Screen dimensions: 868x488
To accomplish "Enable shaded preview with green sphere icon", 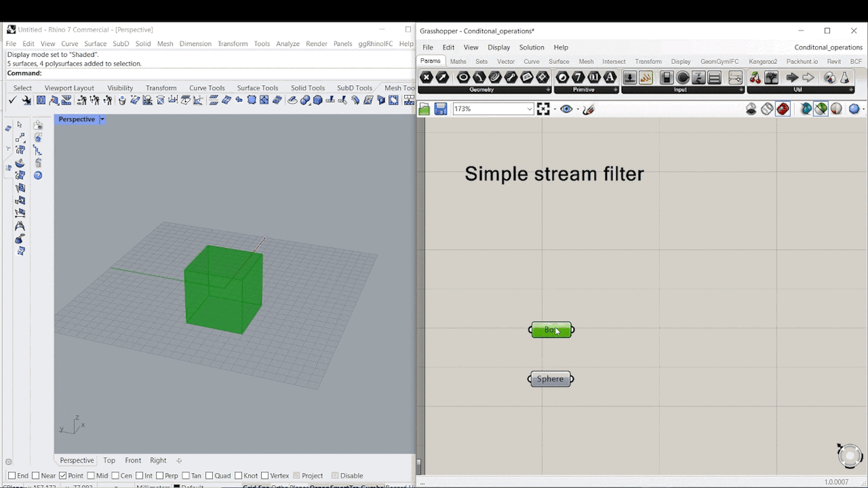I will [x=821, y=109].
